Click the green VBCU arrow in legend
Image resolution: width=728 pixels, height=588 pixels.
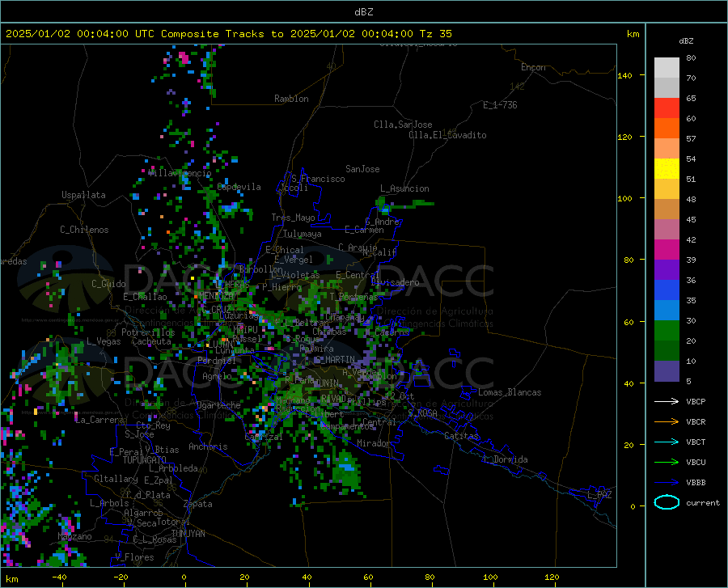667,463
